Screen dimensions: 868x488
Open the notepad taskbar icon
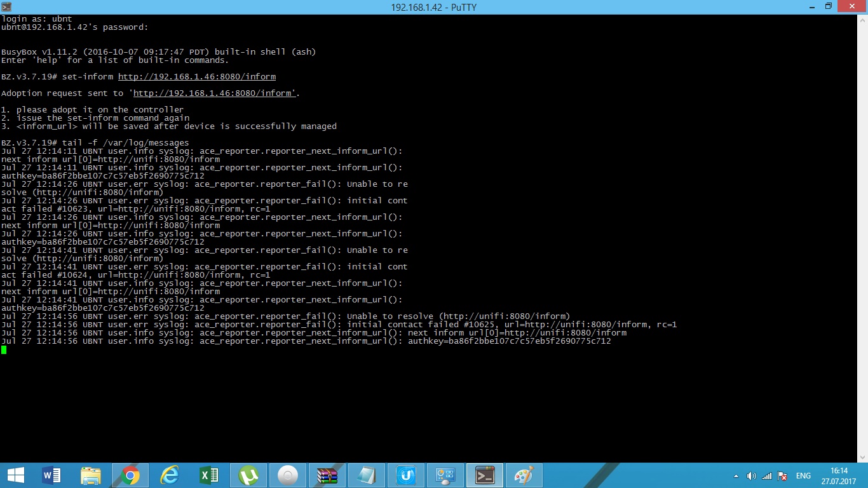pos(367,475)
